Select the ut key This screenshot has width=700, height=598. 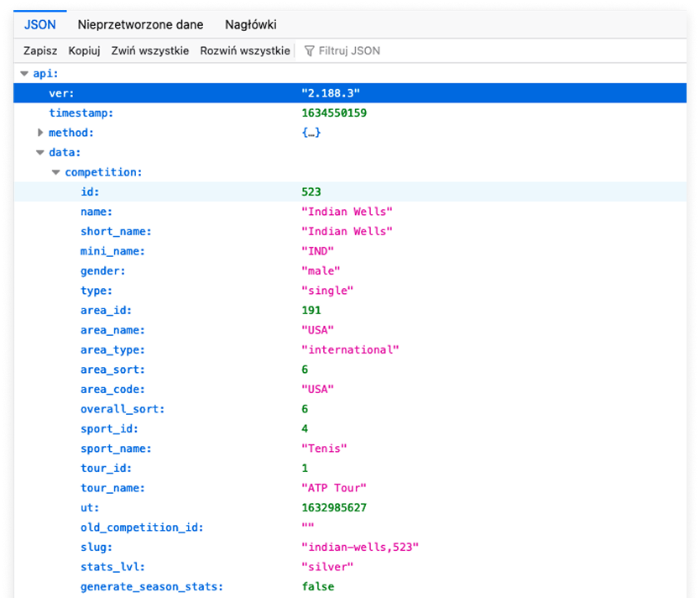[90, 508]
